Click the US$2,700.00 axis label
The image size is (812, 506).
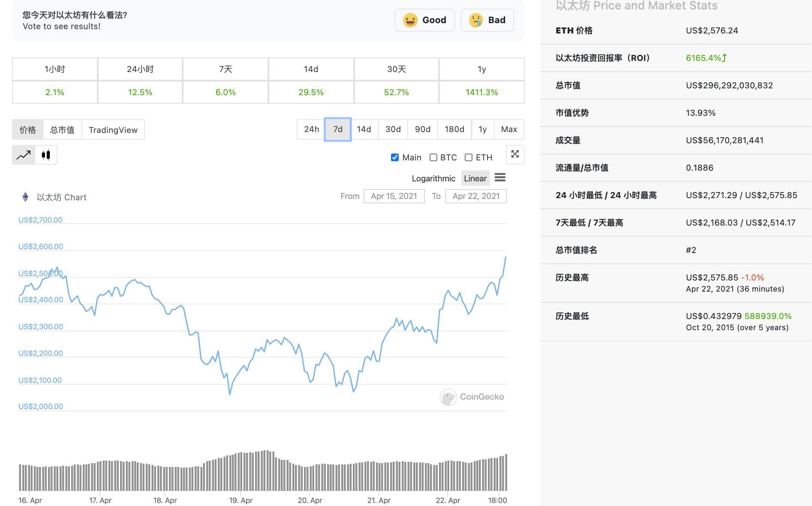click(x=40, y=220)
